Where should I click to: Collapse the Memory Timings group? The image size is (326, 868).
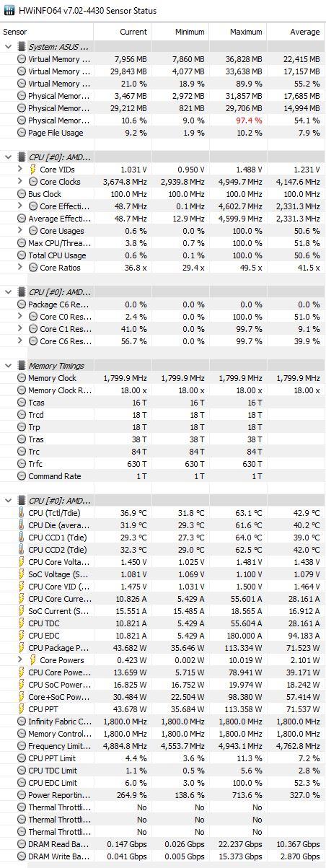[x=8, y=366]
